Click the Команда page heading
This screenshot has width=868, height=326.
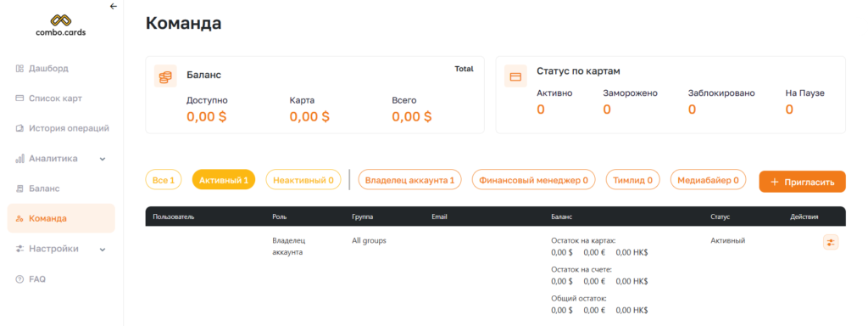[183, 23]
